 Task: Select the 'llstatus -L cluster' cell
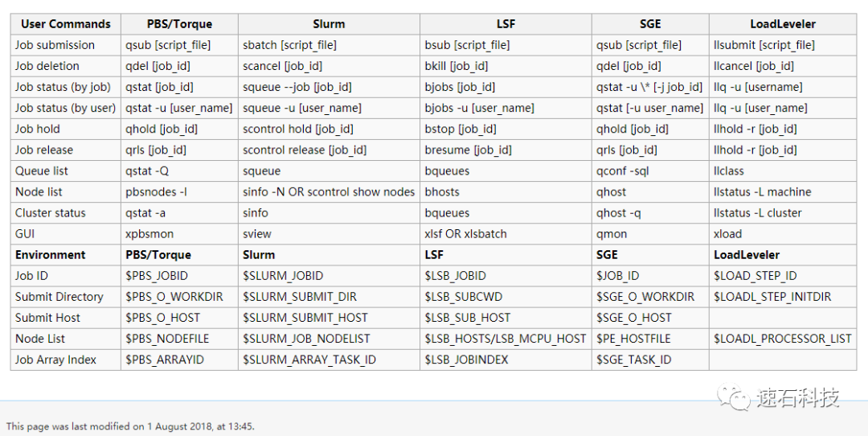tap(783, 213)
